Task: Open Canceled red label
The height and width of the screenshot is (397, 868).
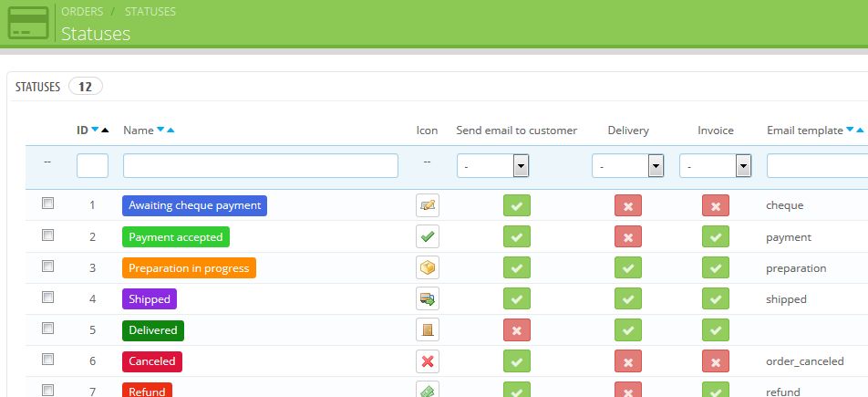Action: [x=152, y=361]
